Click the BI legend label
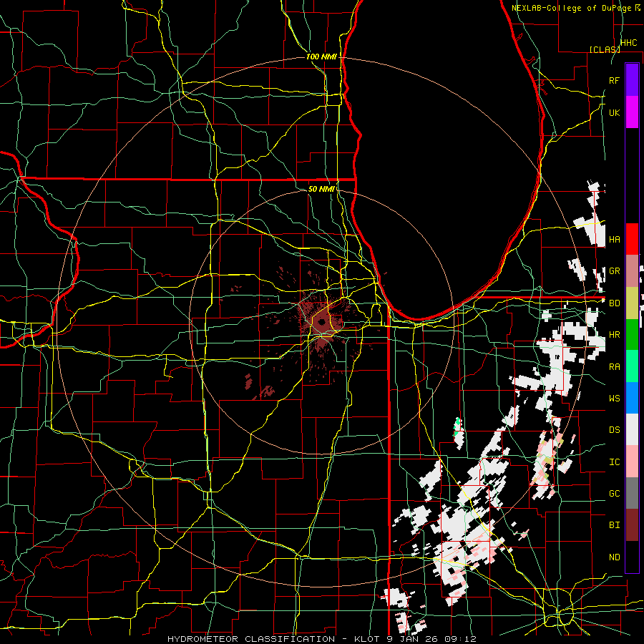This screenshot has height=644, width=644. click(615, 525)
